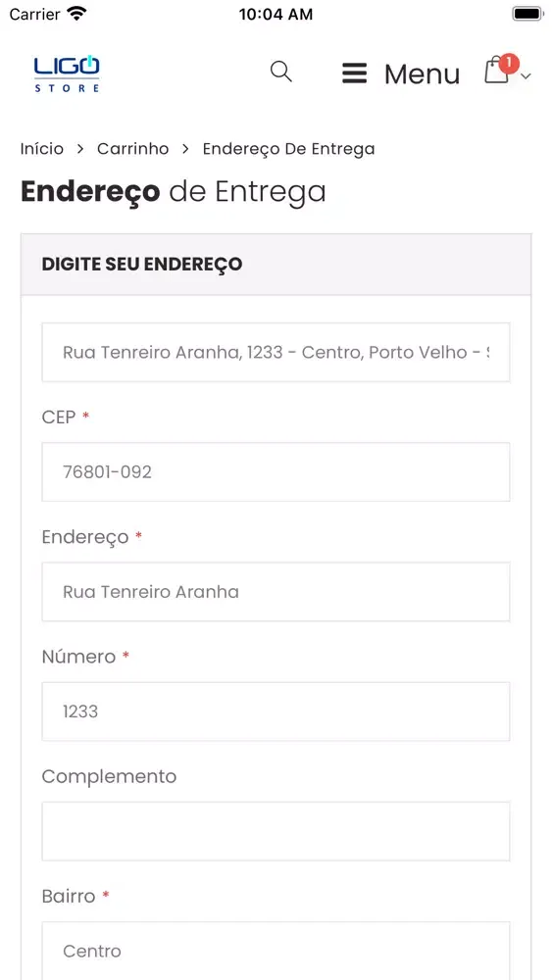
Task: Tap the red cart badge showing 1
Action: point(509,63)
